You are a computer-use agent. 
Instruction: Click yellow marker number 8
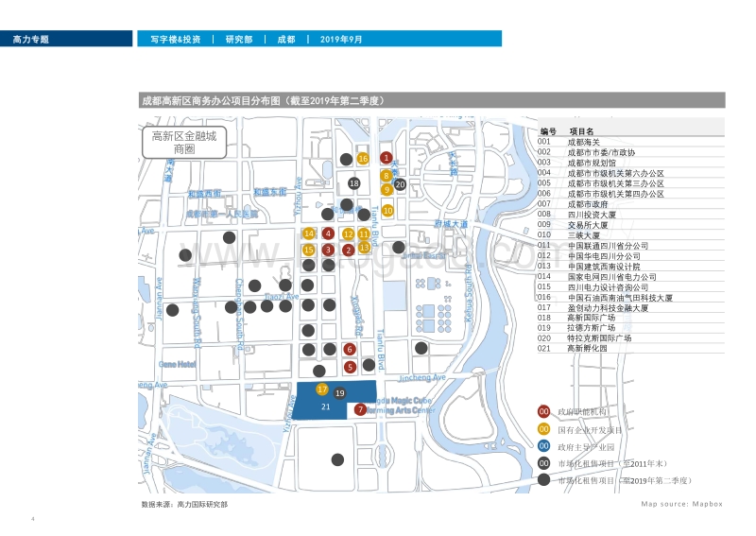point(387,176)
